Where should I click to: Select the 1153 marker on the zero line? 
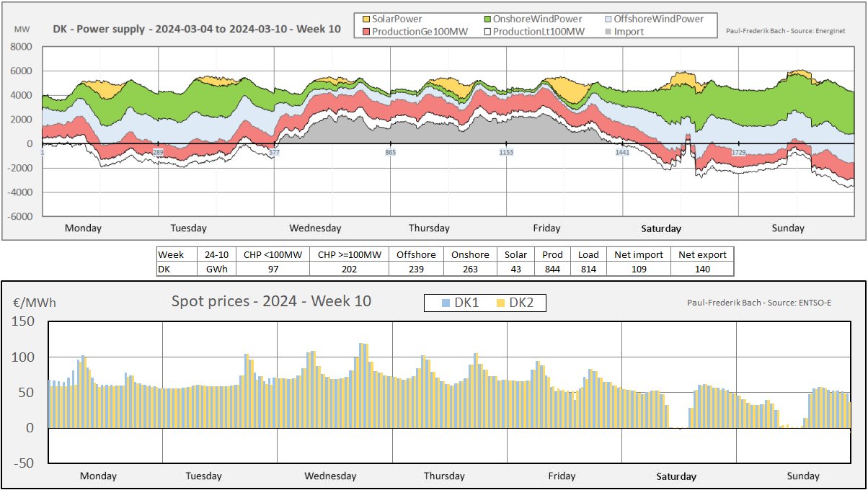point(506,153)
